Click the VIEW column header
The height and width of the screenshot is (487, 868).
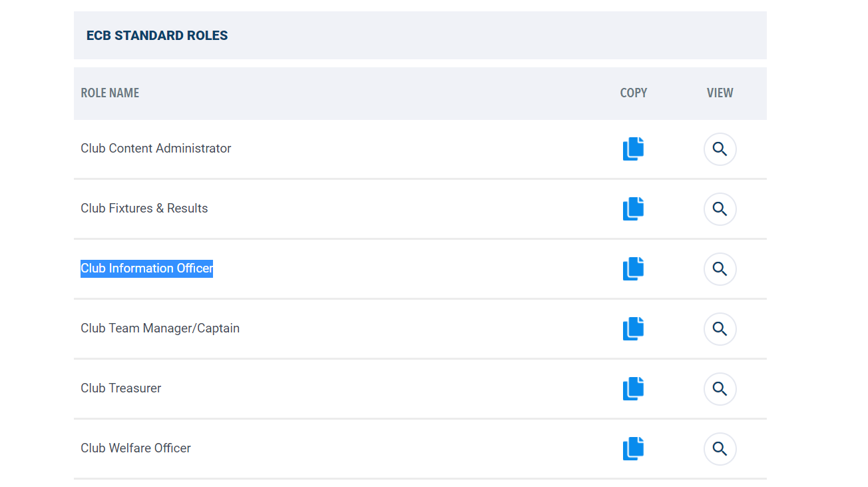(x=720, y=93)
